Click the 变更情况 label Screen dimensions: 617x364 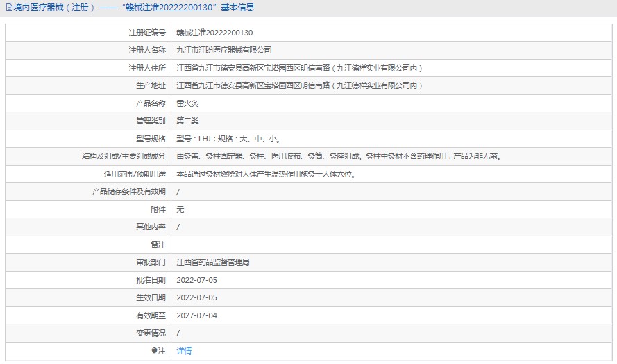(x=151, y=333)
